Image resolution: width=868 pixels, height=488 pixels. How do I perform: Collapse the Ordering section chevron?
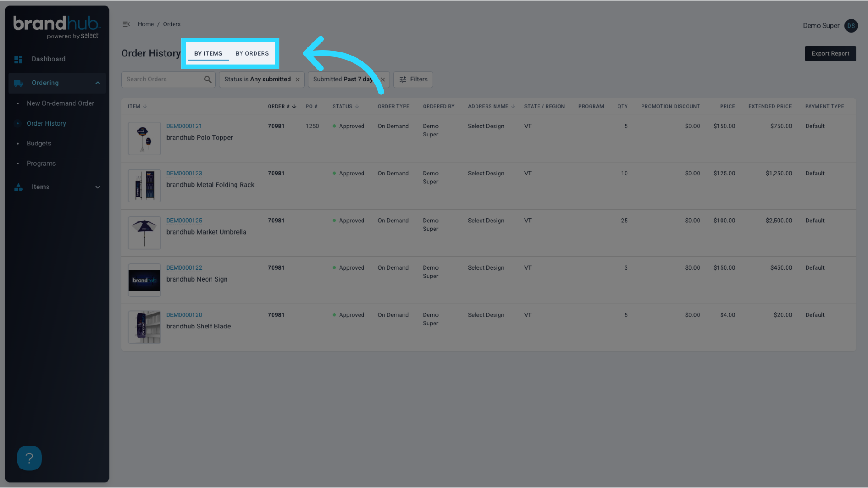pyautogui.click(x=98, y=83)
